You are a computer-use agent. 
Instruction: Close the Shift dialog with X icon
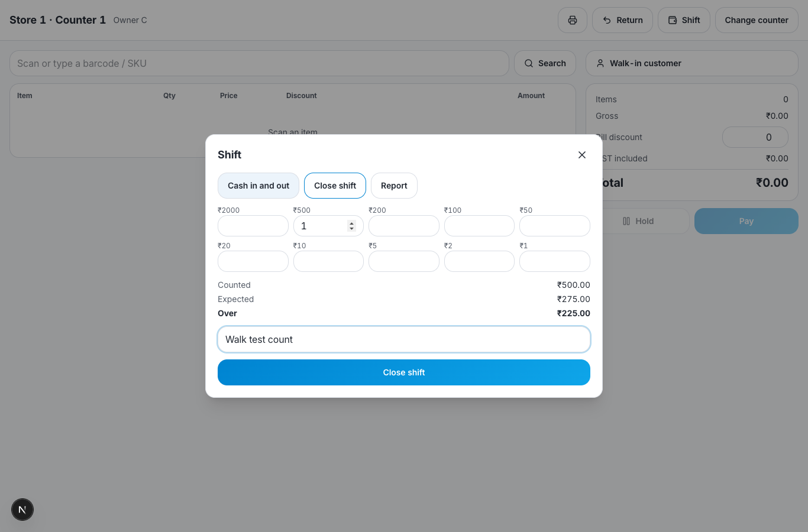[x=582, y=155]
